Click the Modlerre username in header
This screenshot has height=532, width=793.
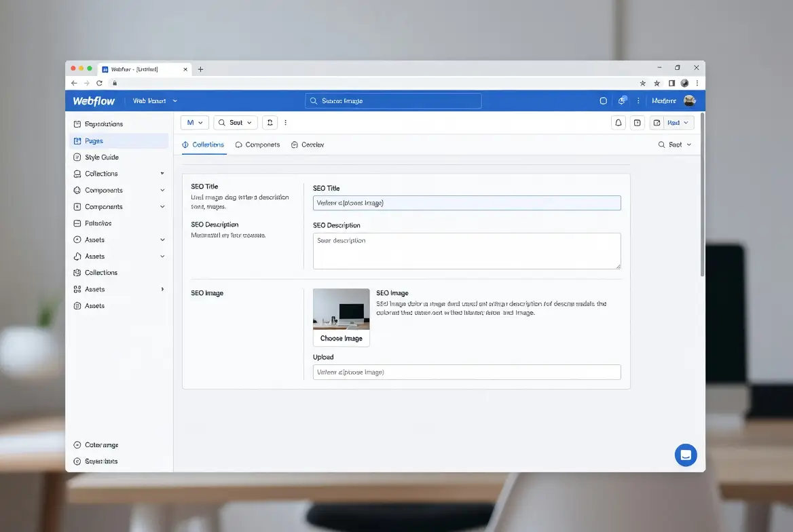click(663, 100)
